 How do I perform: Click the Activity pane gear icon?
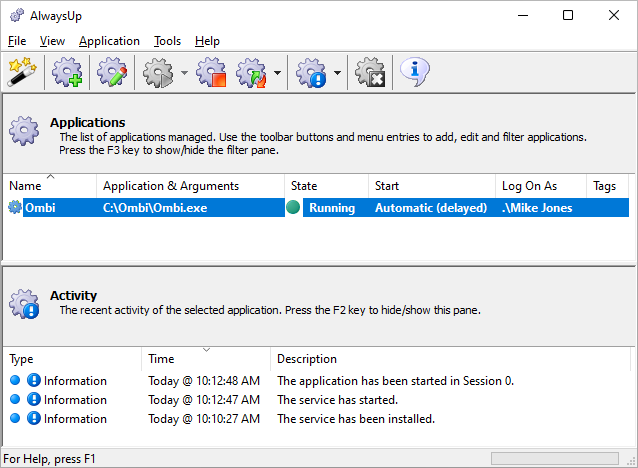click(x=24, y=304)
